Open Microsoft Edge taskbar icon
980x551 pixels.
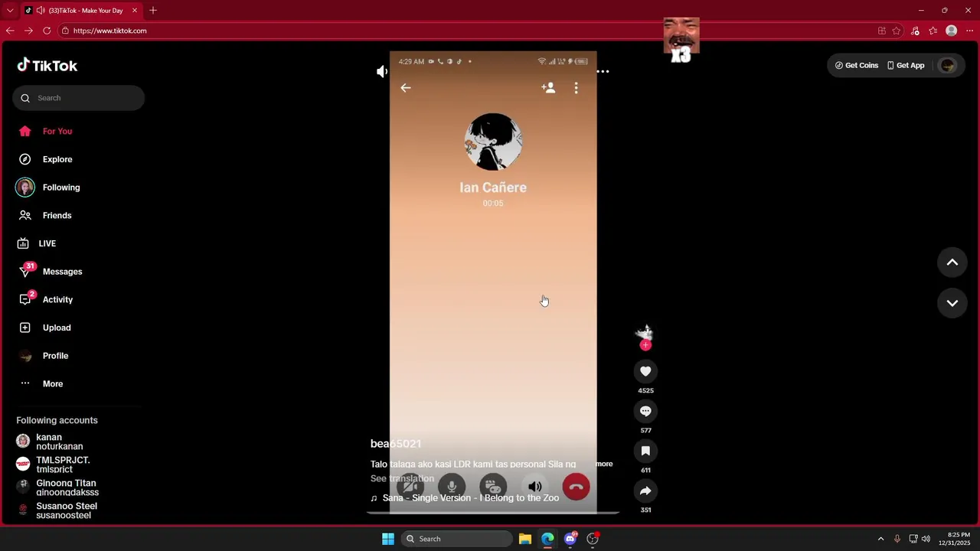tap(547, 539)
